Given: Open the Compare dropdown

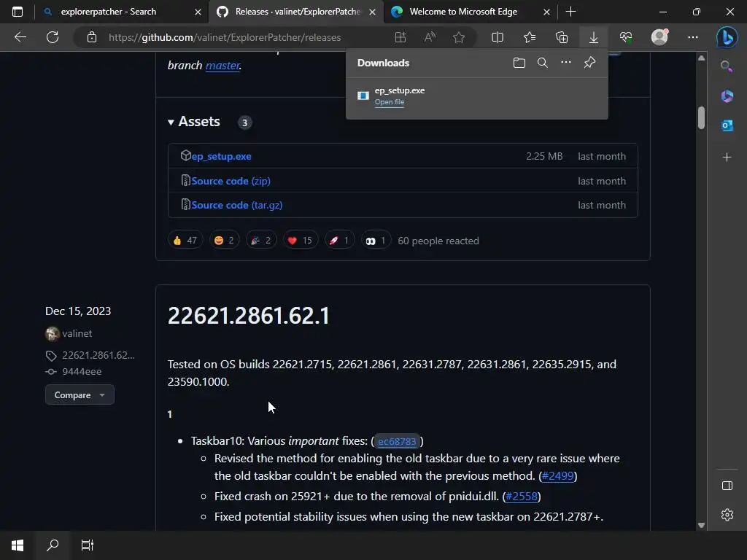Looking at the screenshot, I should point(80,394).
